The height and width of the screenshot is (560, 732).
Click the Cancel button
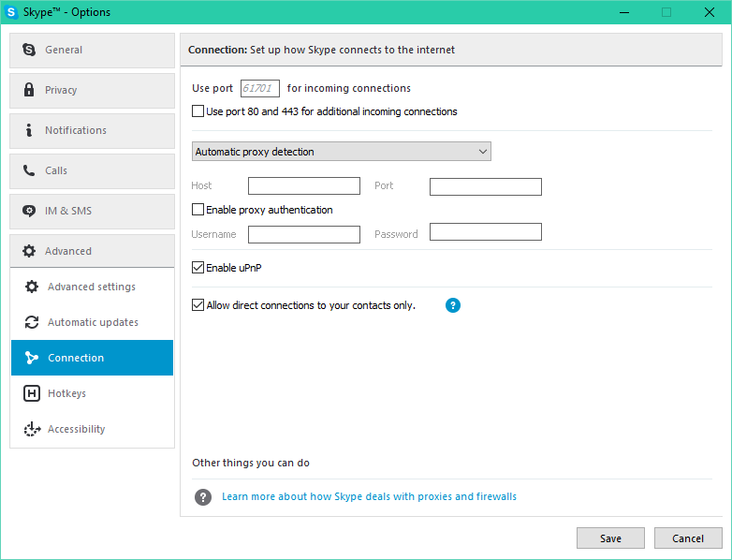click(x=688, y=538)
